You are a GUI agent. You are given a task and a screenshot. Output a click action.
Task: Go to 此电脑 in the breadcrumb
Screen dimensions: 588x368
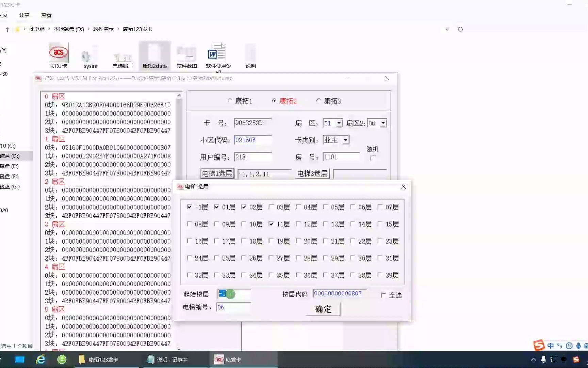click(37, 29)
